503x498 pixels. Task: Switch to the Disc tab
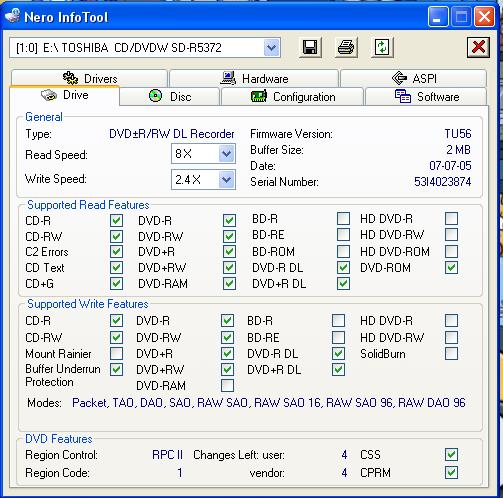(x=170, y=97)
